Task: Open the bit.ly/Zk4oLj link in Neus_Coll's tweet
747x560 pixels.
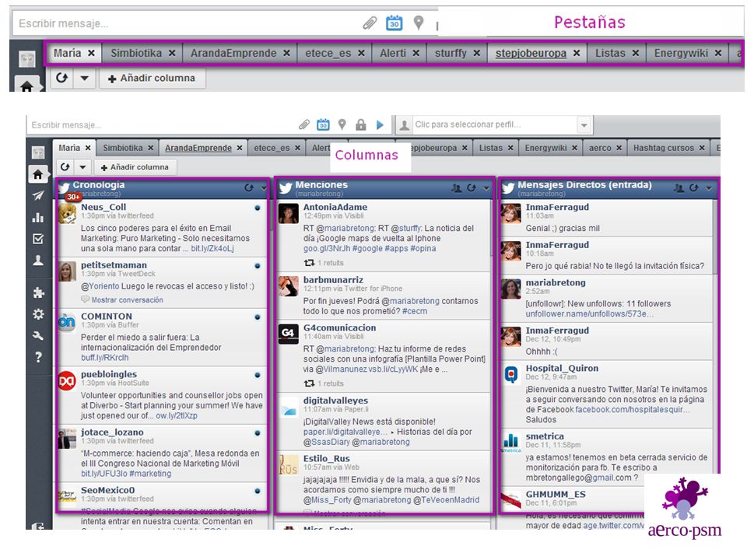Action: (x=212, y=249)
